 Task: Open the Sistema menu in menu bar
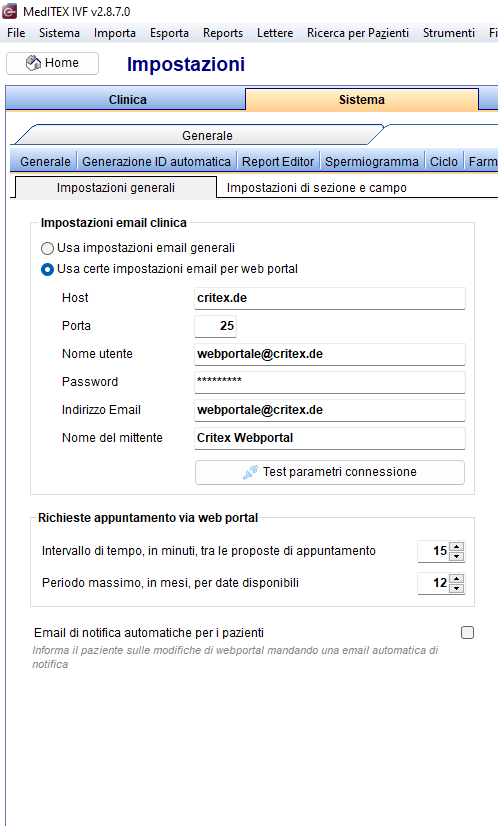59,33
